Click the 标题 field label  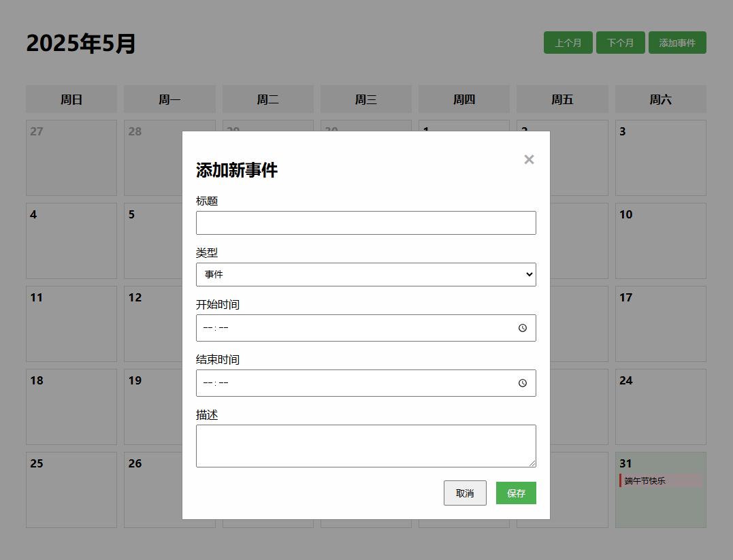pyautogui.click(x=207, y=201)
